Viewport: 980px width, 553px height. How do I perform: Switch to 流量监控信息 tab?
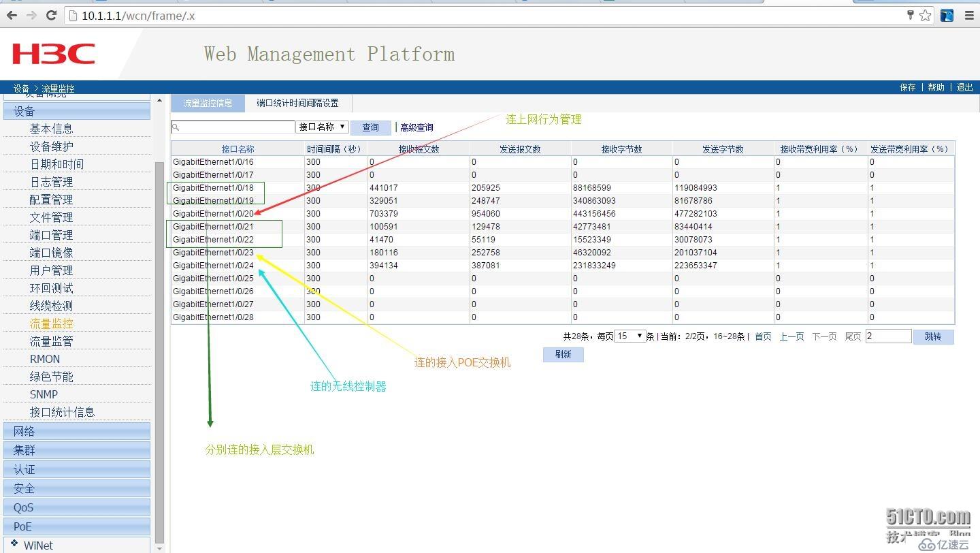click(208, 103)
